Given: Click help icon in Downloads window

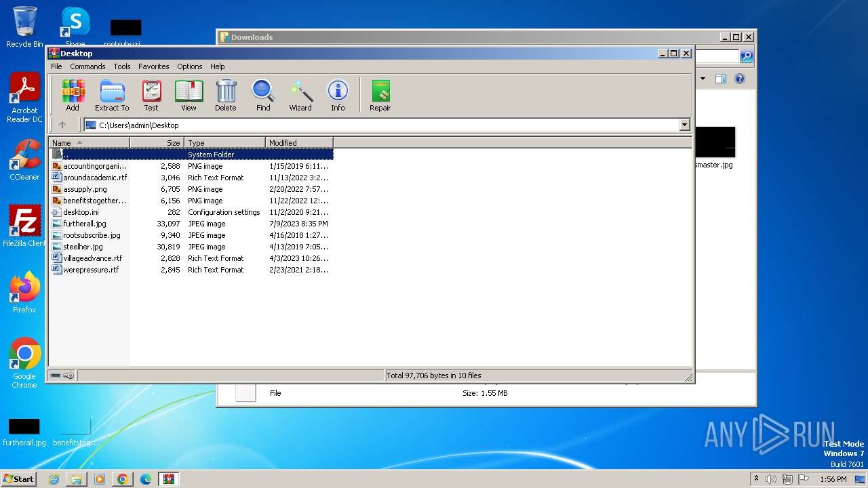Looking at the screenshot, I should 740,79.
